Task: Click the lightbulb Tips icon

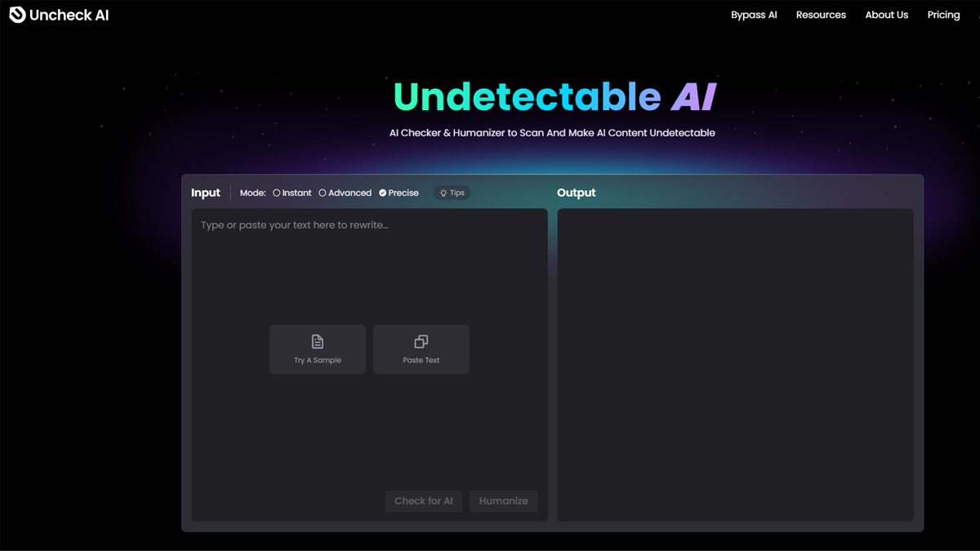Action: [443, 193]
